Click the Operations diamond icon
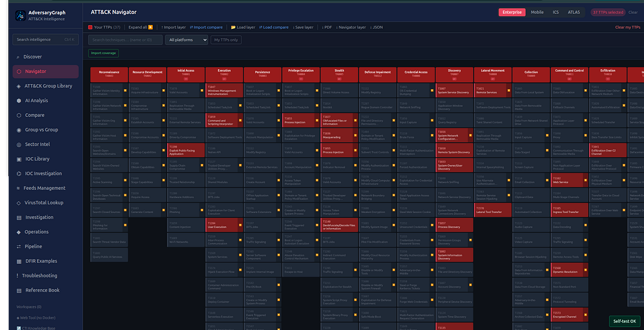The image size is (644, 330). coord(18,232)
